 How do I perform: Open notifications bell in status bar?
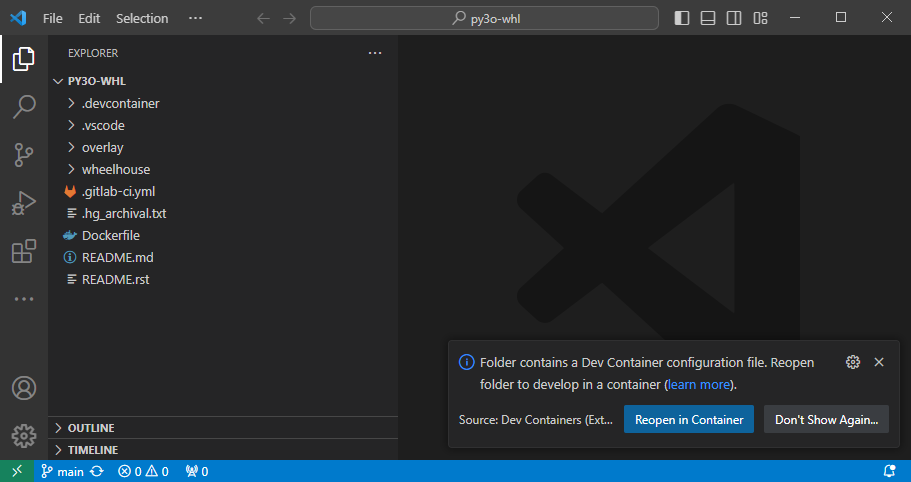(x=890, y=471)
